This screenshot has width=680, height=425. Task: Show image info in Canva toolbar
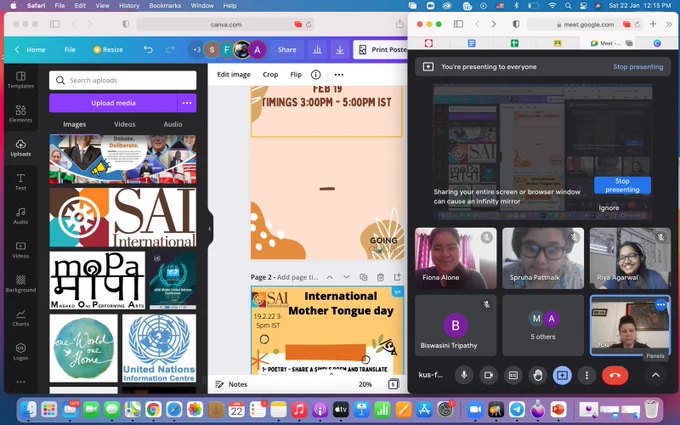[316, 75]
